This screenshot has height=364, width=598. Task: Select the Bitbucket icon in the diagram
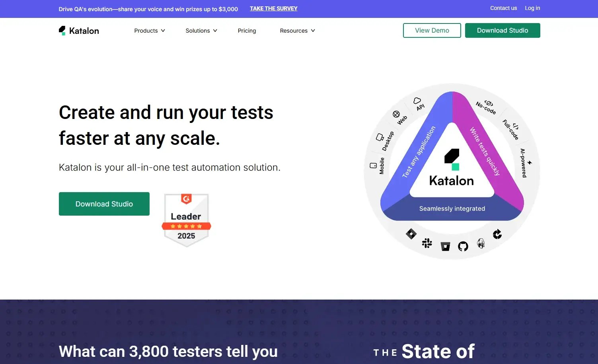coord(445,246)
